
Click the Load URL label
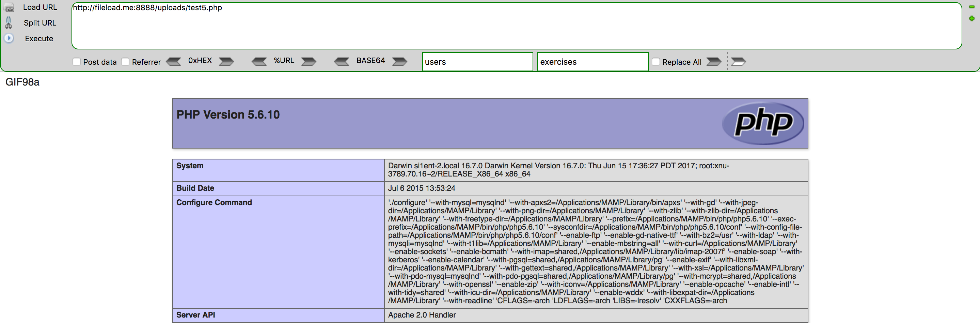pos(40,7)
